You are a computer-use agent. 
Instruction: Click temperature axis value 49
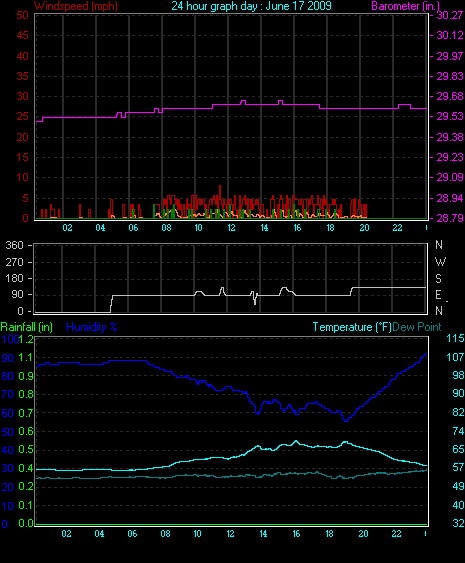point(458,486)
